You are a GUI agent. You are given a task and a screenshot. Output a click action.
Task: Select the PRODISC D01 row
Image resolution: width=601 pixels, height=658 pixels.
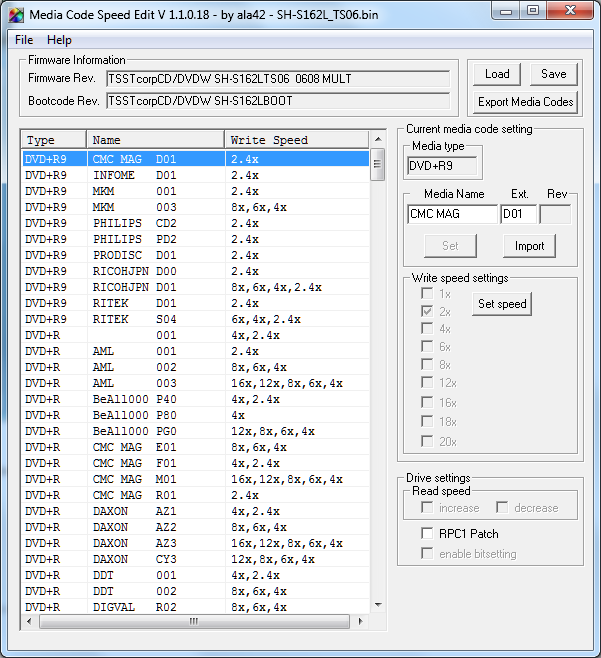click(196, 255)
